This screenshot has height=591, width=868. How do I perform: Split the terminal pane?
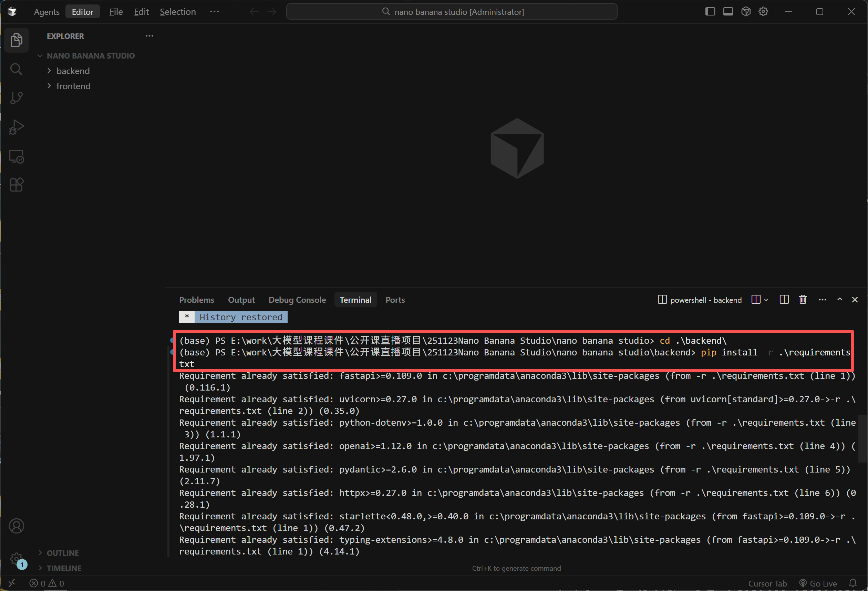click(x=784, y=299)
